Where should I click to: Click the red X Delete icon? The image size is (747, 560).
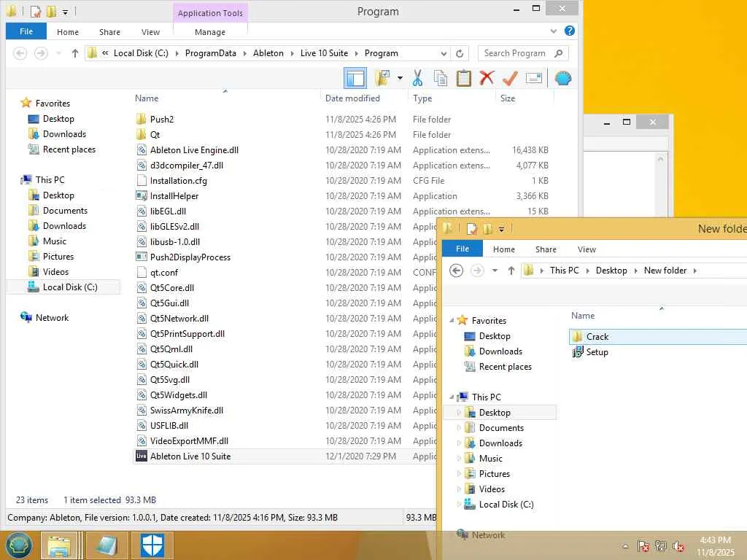point(487,78)
